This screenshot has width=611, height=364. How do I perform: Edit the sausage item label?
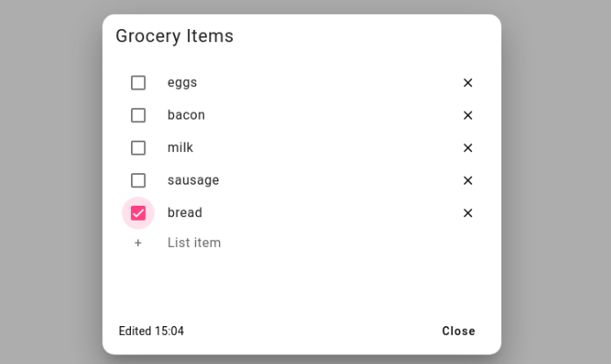tap(193, 180)
